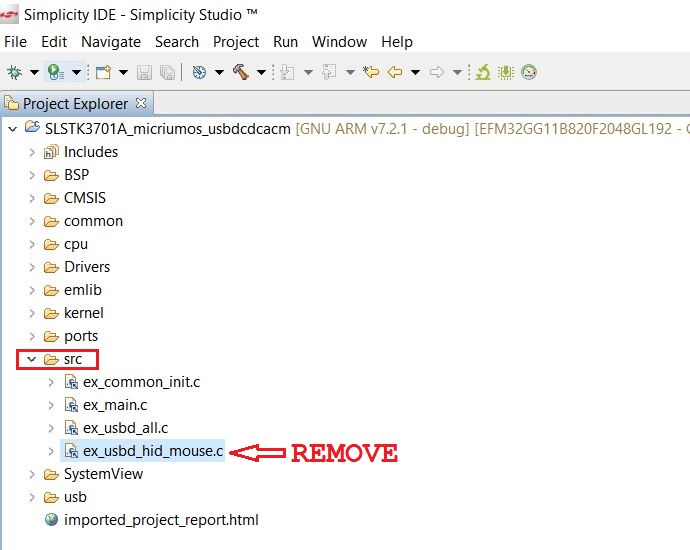Viewport: 690px width, 550px height.
Task: Select the Project Explorer tab
Action: tap(75, 104)
